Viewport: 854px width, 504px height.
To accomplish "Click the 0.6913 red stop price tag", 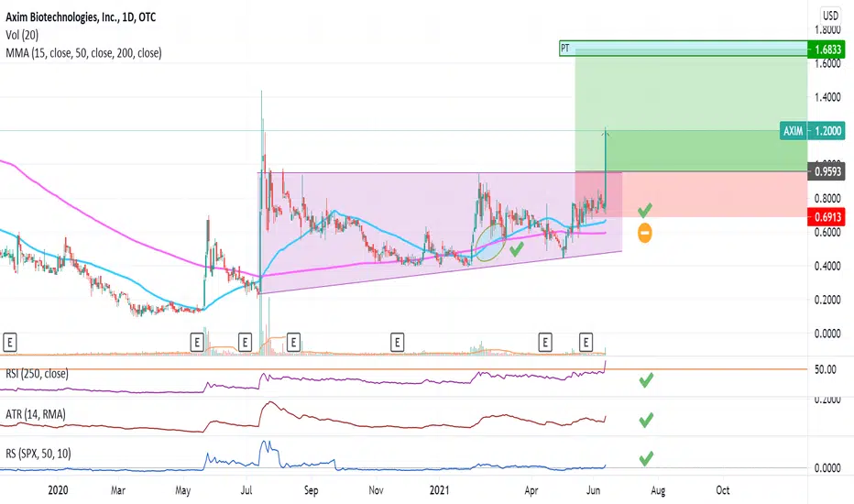I will (x=827, y=217).
